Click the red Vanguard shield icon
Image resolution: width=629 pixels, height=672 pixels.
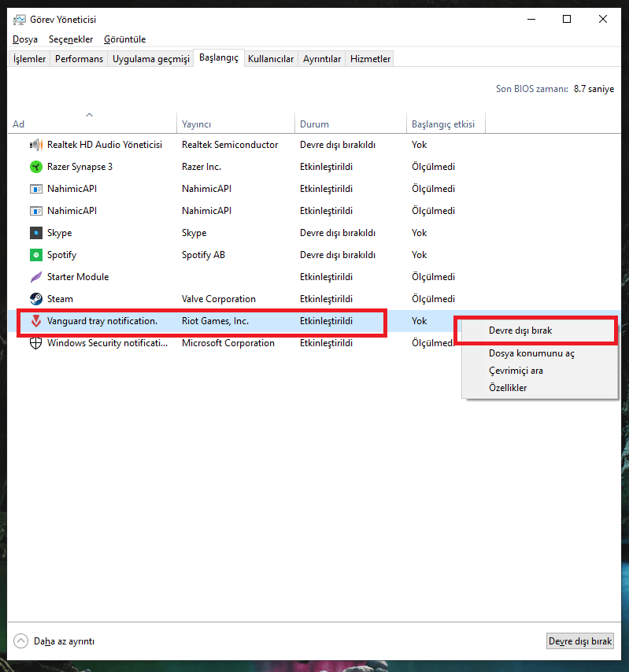pyautogui.click(x=36, y=321)
